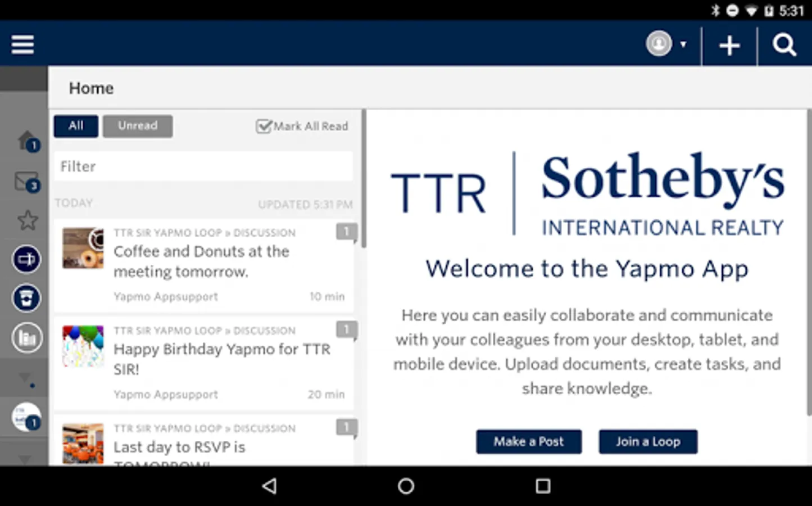The height and width of the screenshot is (506, 812).
Task: Tap Android Back navigation button
Action: point(270,486)
